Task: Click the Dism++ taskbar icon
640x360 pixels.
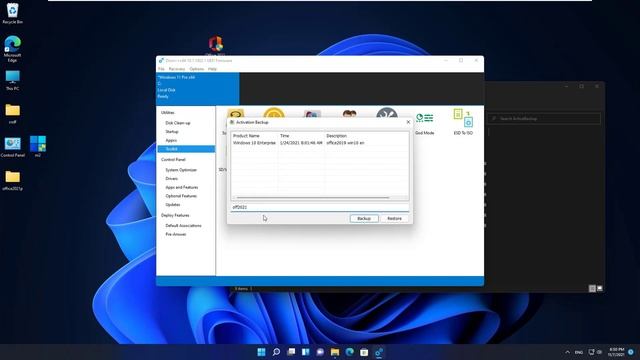Action: (379, 352)
